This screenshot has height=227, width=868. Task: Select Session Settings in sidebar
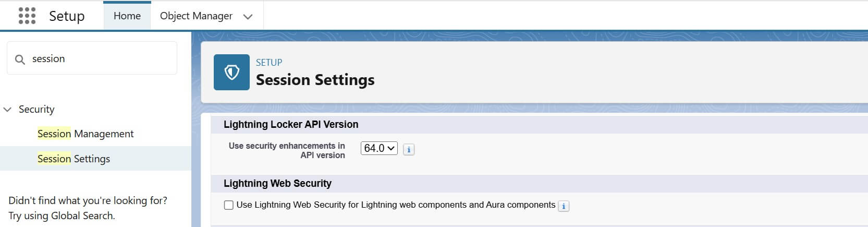click(x=74, y=159)
